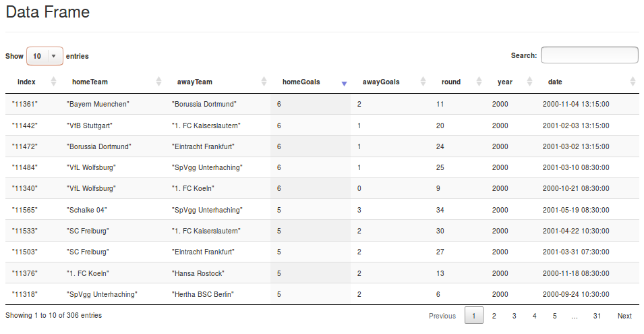Sort by the awayTeam header label
This screenshot has height=334, width=644.
[x=195, y=82]
